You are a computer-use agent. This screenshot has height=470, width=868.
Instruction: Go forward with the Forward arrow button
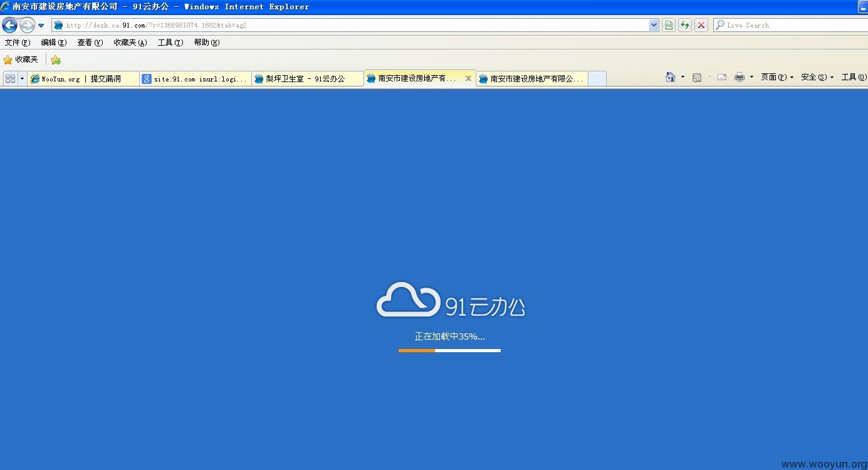(x=27, y=25)
